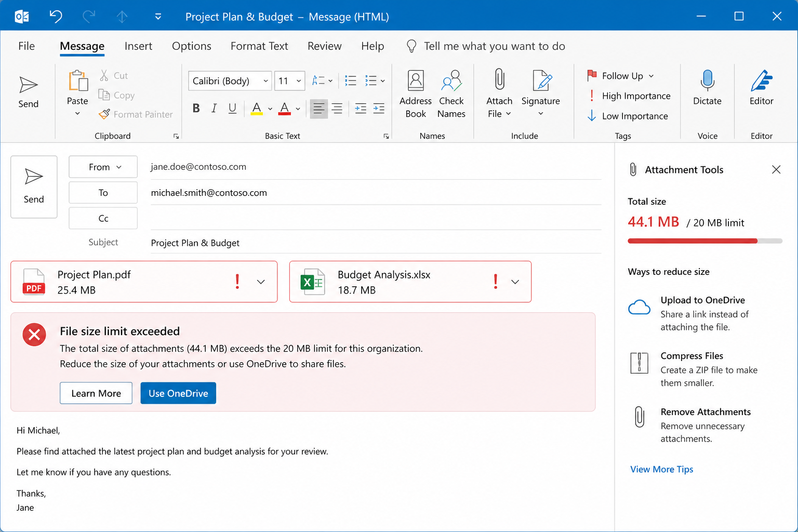The height and width of the screenshot is (532, 798).
Task: Click the Excel icon of Budget Analysis.xlsx
Action: (313, 282)
